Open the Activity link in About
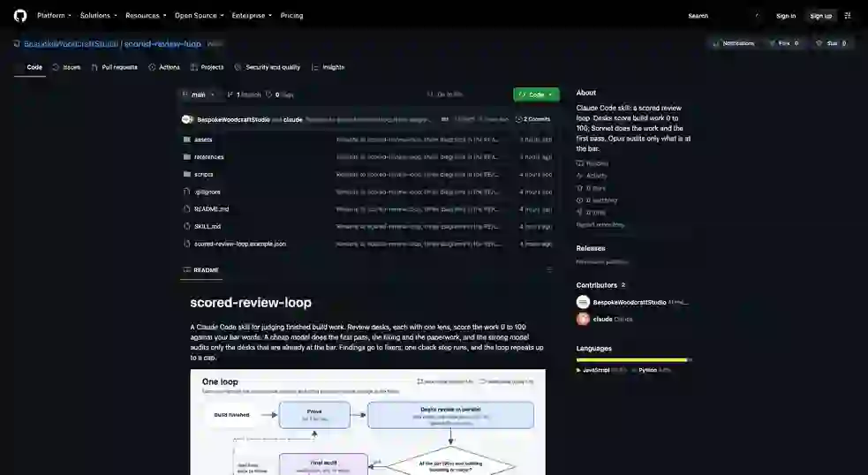Image resolution: width=868 pixels, height=475 pixels. 593,176
